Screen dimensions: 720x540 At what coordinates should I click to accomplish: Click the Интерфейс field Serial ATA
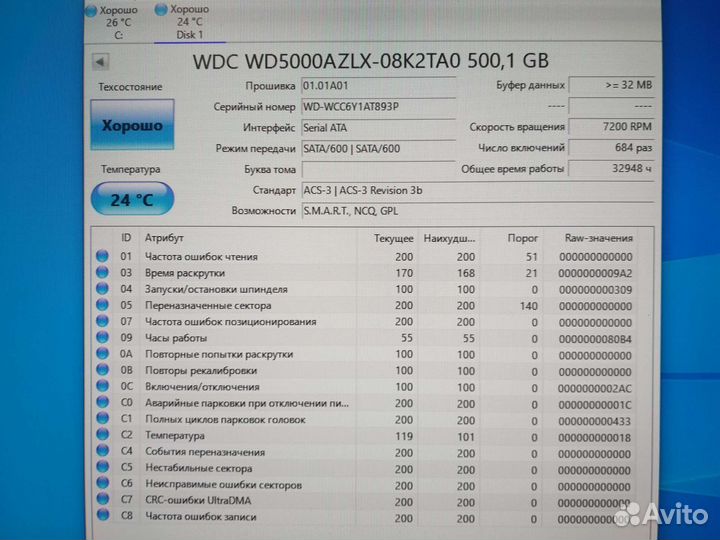378,128
